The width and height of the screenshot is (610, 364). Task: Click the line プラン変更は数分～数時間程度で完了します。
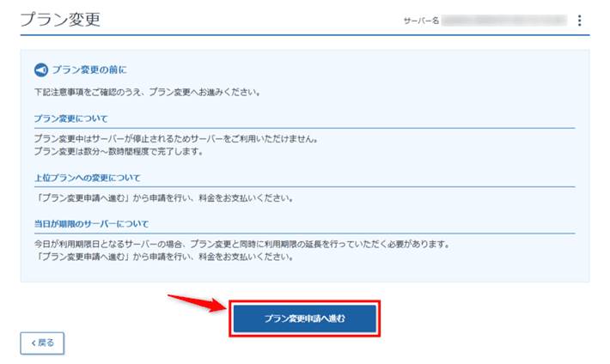tap(119, 151)
